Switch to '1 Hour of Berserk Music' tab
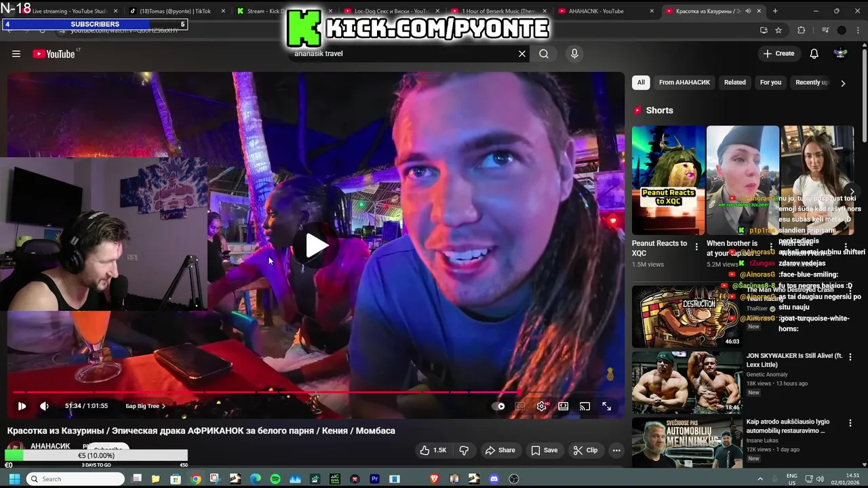The image size is (868, 488). pyautogui.click(x=498, y=11)
